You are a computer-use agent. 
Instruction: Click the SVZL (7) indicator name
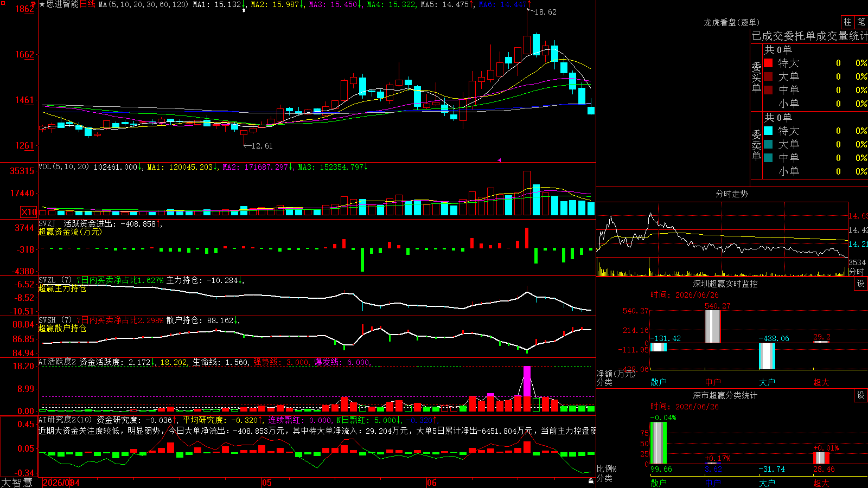[x=55, y=280]
